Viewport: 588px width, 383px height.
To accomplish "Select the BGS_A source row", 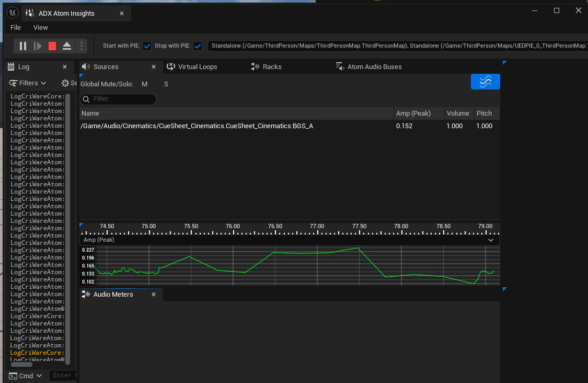I will click(x=290, y=126).
